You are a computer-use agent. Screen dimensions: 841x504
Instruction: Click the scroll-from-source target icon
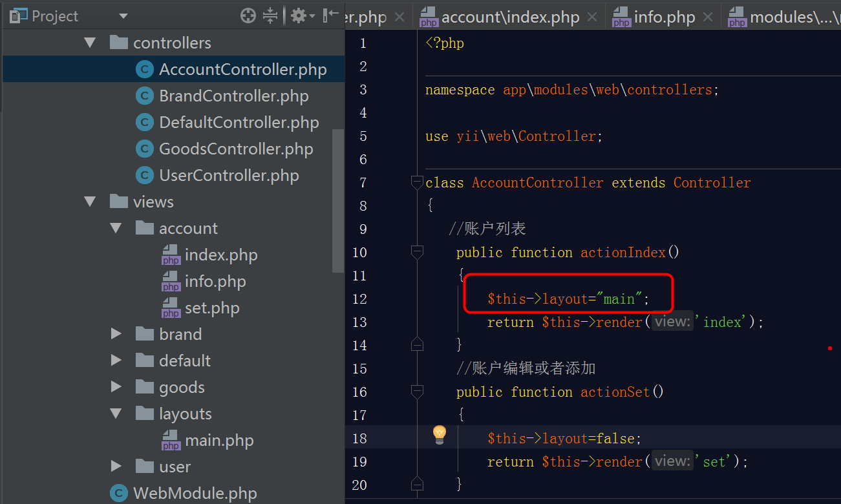pyautogui.click(x=248, y=16)
